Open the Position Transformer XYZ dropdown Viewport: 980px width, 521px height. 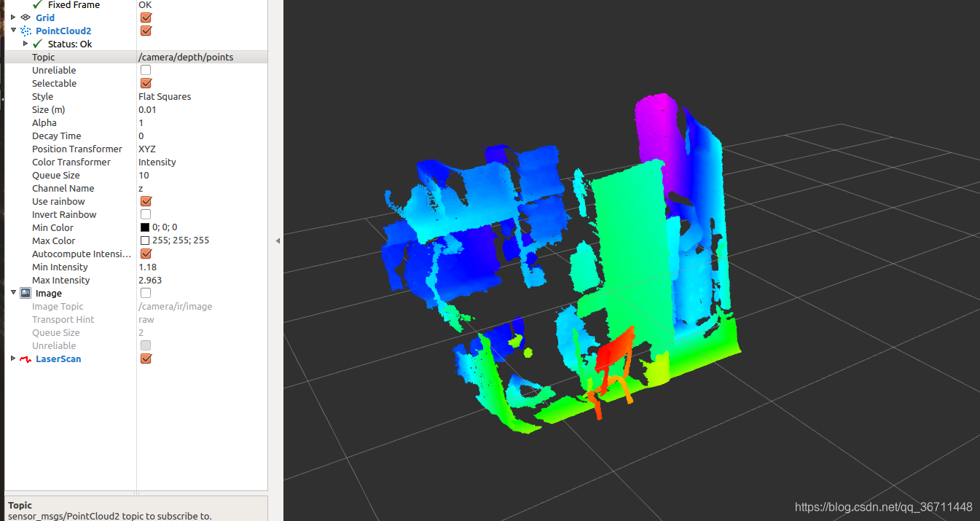click(202, 149)
